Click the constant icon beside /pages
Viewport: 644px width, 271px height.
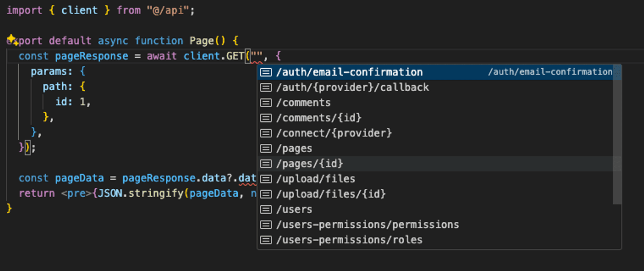[x=266, y=148]
